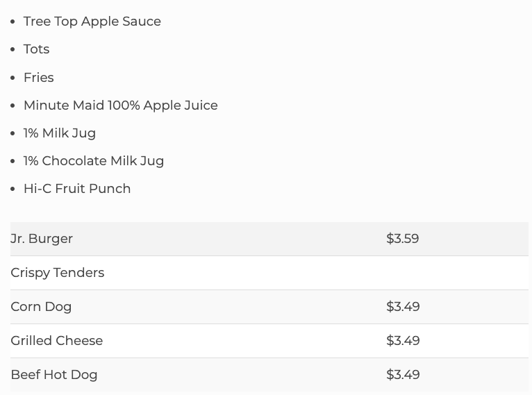Viewport: 532px width, 395px height.
Task: Select the 1% Chocolate Milk Jug item
Action: click(93, 161)
